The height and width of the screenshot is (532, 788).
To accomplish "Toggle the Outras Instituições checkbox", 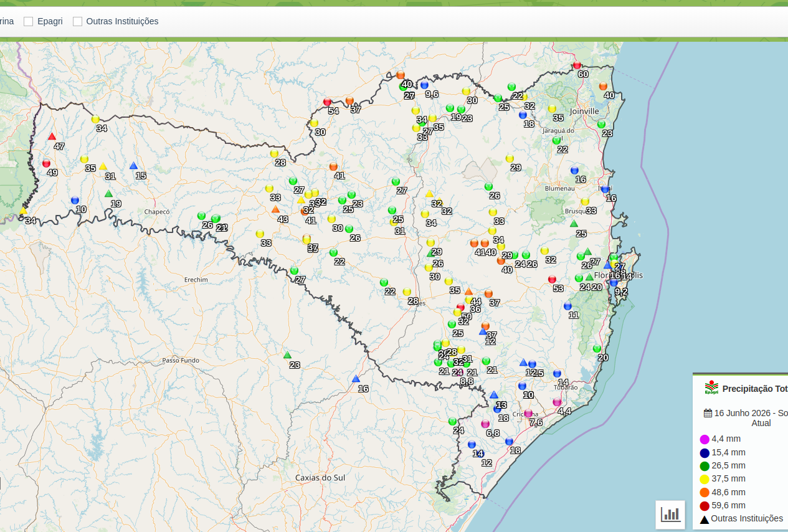I will 77,21.
